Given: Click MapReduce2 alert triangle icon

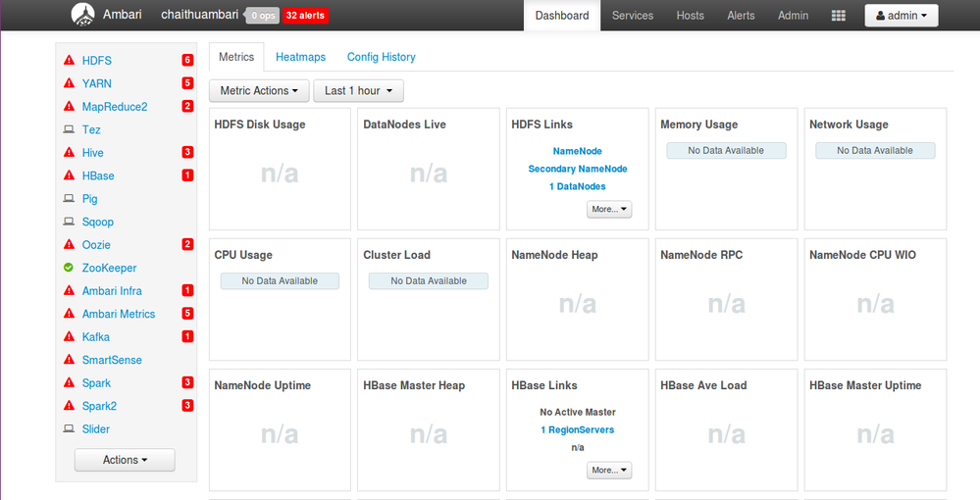Looking at the screenshot, I should (70, 106).
